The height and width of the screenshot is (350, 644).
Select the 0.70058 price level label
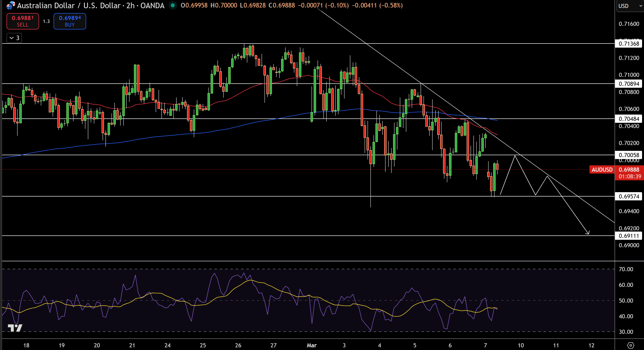(629, 155)
